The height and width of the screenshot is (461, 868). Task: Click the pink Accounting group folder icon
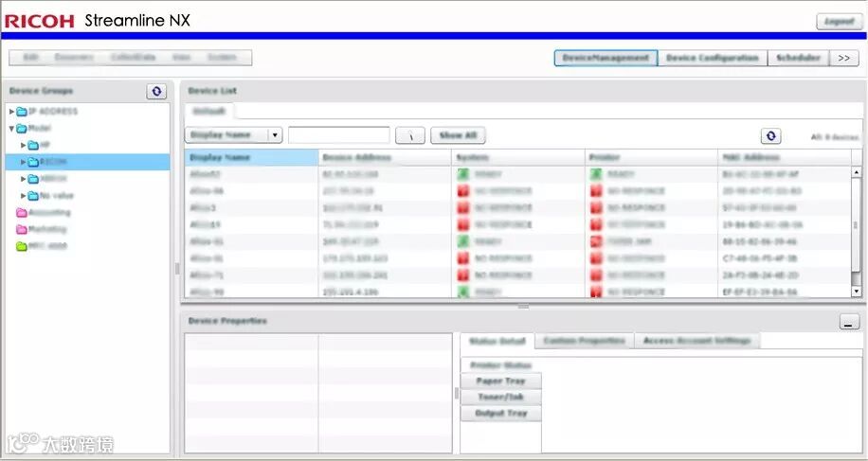tap(22, 213)
